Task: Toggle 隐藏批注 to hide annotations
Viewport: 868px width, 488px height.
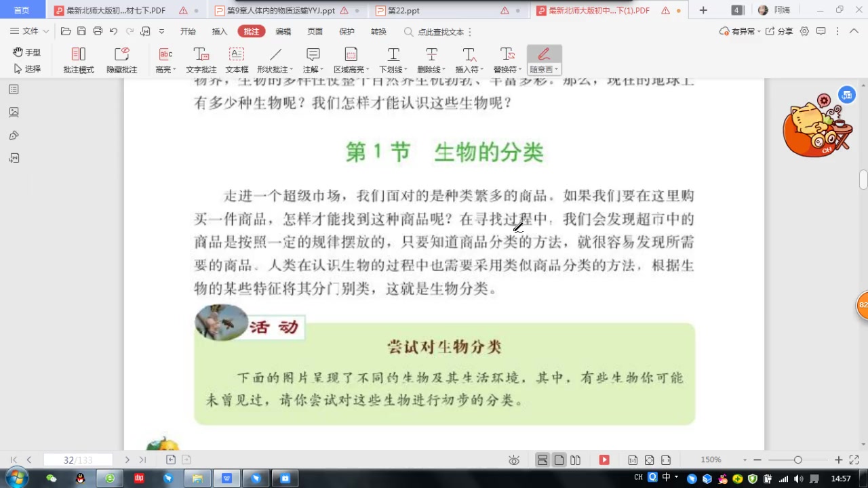Action: click(x=121, y=60)
